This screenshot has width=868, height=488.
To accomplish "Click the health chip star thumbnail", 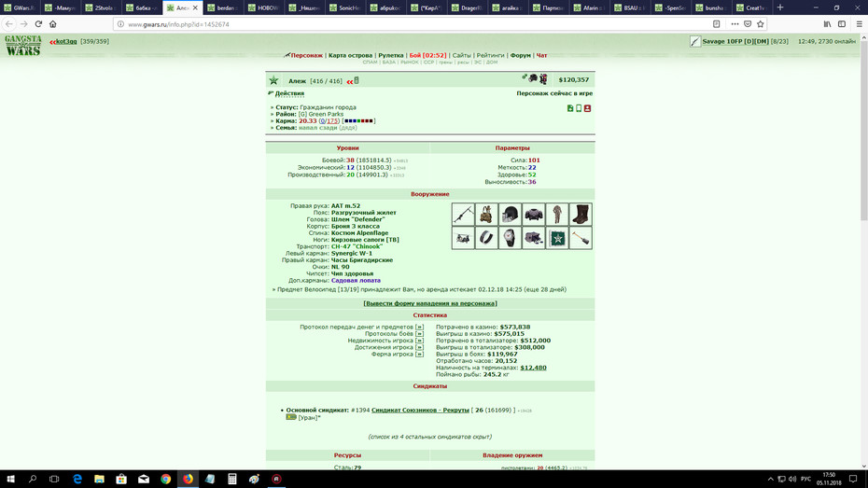I will click(557, 238).
